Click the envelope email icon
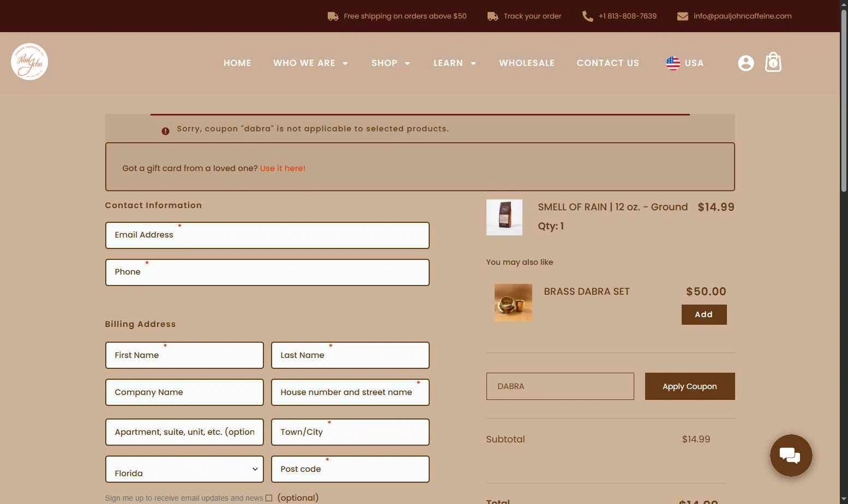The height and width of the screenshot is (504, 848). (682, 16)
